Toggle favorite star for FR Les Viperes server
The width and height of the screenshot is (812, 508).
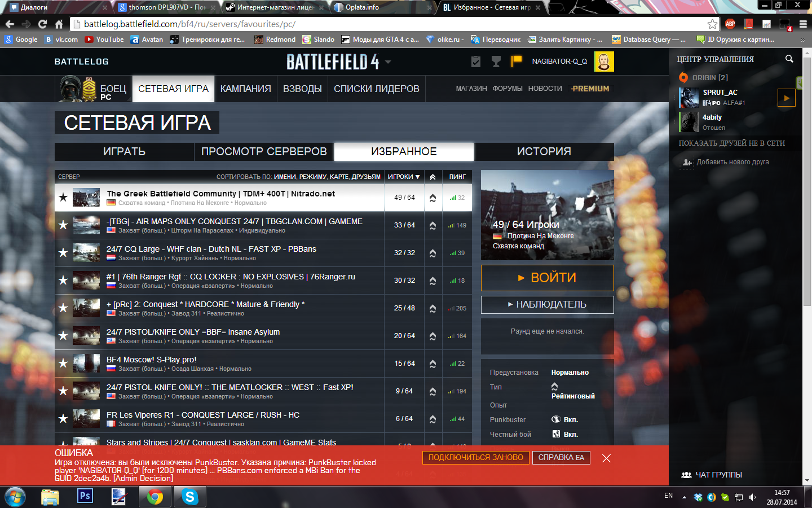pos(63,418)
